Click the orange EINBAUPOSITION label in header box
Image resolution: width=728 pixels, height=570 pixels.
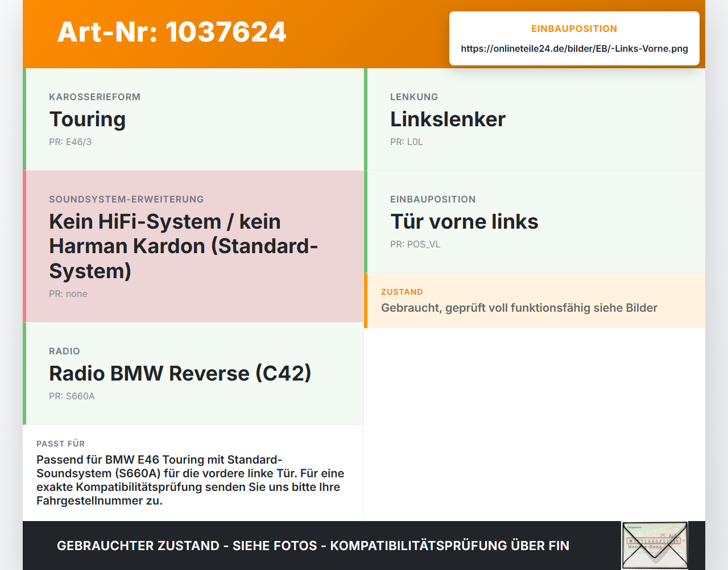(574, 28)
